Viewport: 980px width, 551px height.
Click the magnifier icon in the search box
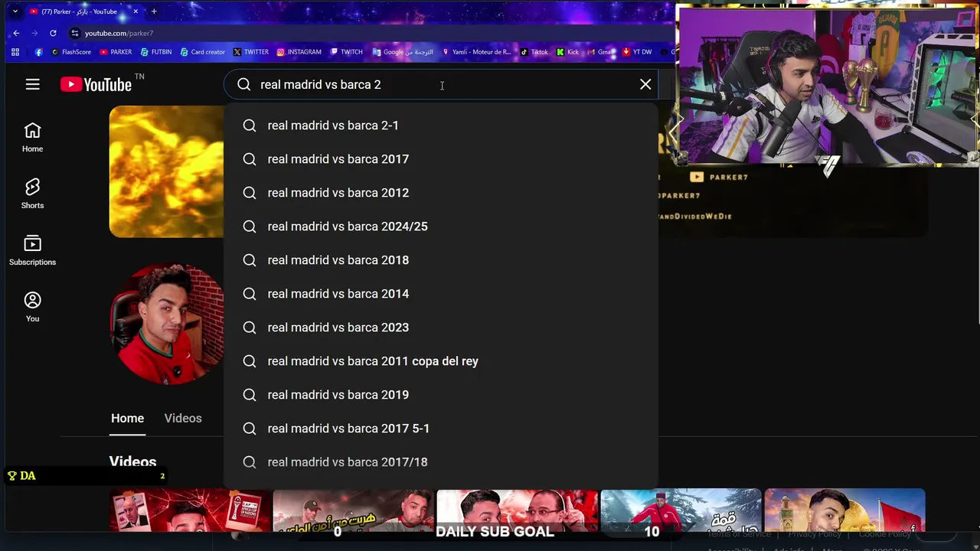(243, 84)
